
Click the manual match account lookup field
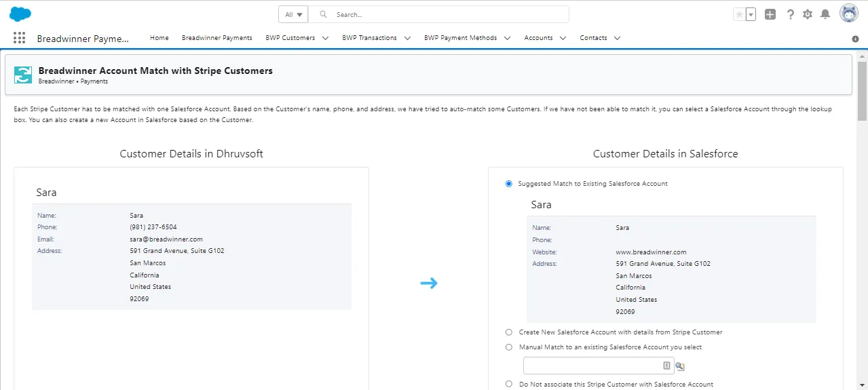(599, 366)
